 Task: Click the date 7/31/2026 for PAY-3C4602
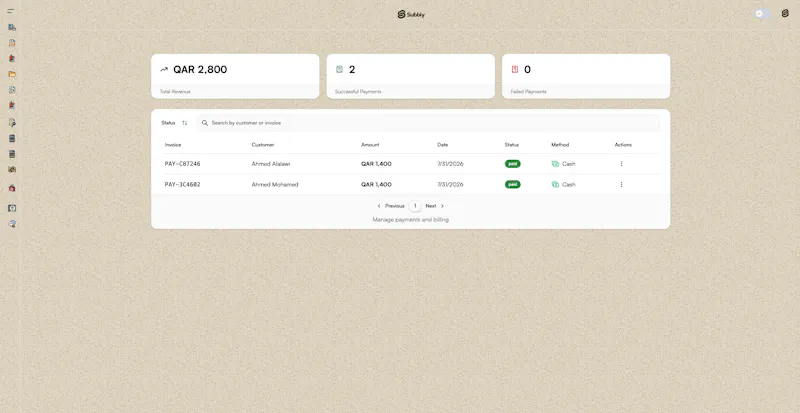450,184
